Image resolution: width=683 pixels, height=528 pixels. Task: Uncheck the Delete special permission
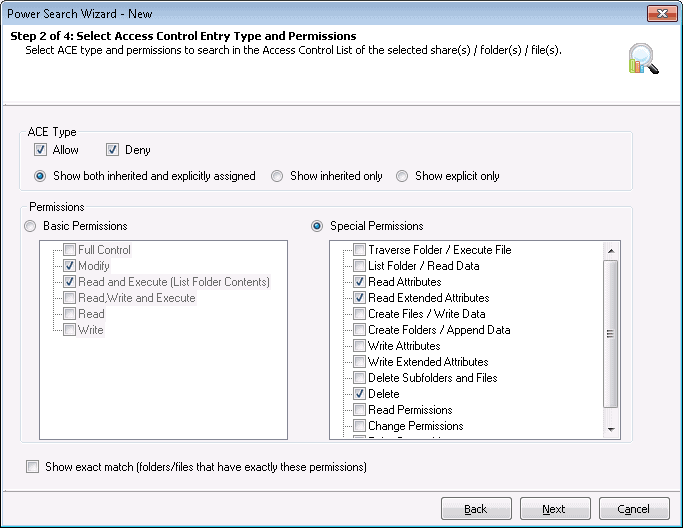359,394
